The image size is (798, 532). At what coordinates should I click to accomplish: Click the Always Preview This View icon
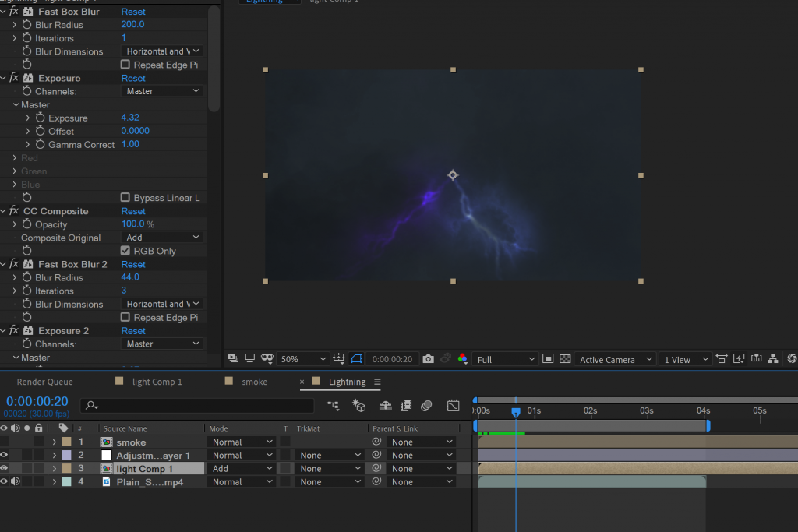[x=233, y=358]
